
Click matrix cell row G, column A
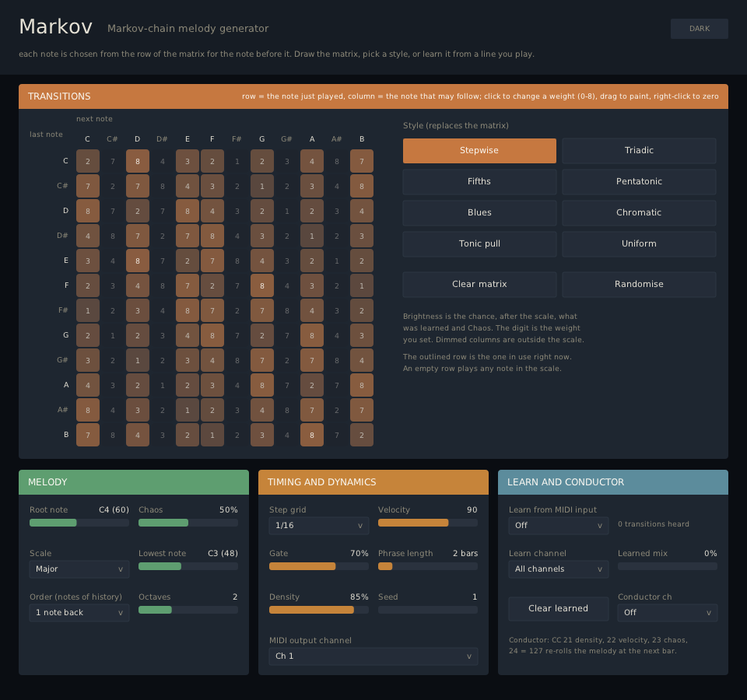tap(312, 336)
